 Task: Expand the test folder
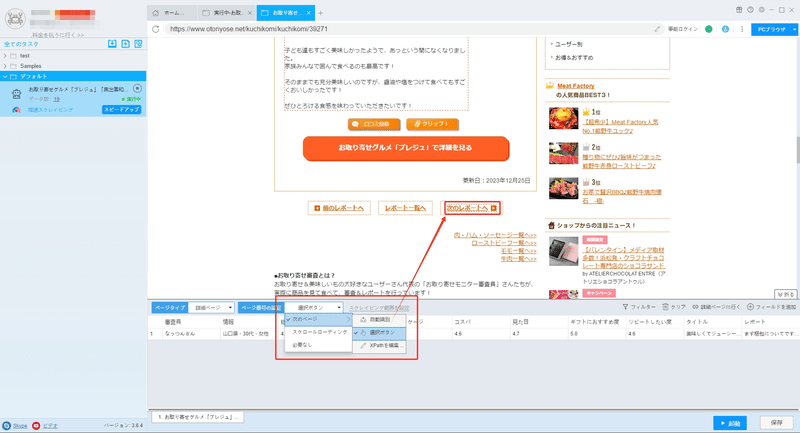click(x=5, y=56)
